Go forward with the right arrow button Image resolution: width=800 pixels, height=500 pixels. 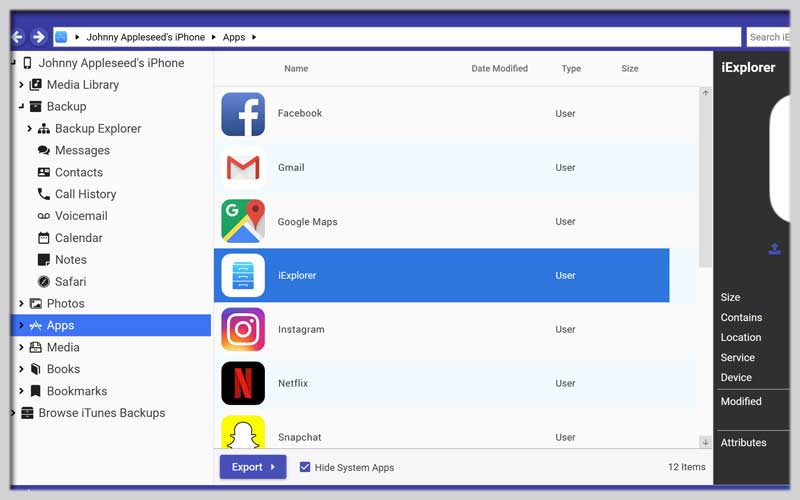38,37
